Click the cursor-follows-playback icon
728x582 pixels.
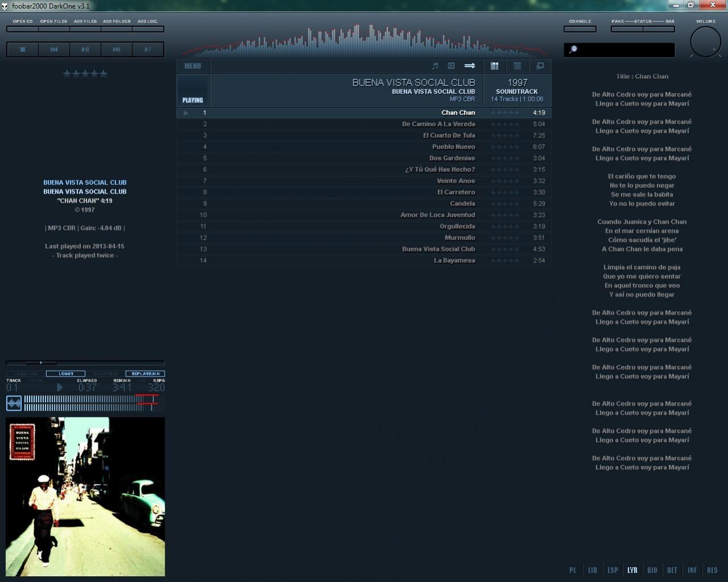(x=451, y=66)
